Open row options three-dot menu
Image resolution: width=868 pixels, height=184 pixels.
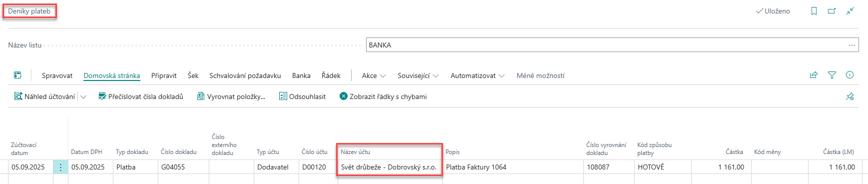click(60, 167)
